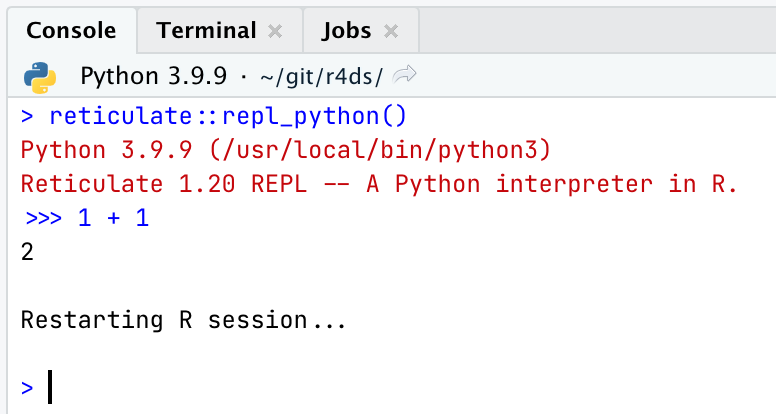The height and width of the screenshot is (414, 776).
Task: Click the reticulate::repl_python() command line
Action: point(214,117)
